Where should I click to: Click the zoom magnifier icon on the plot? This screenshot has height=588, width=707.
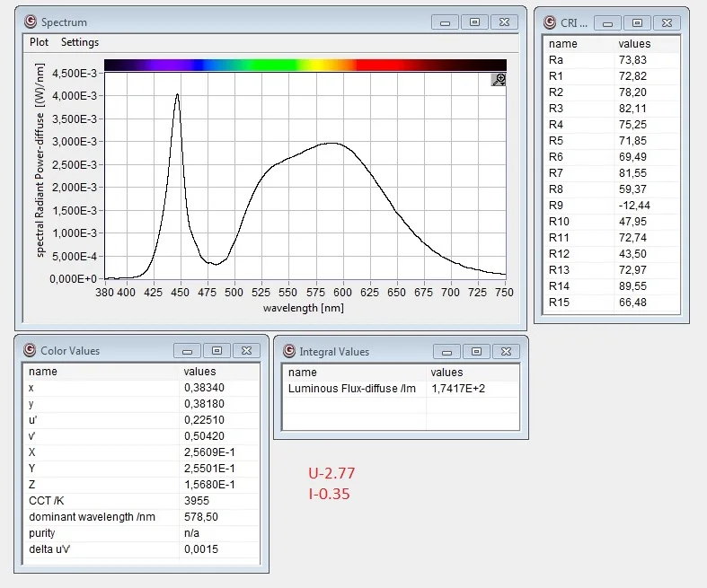pos(499,80)
